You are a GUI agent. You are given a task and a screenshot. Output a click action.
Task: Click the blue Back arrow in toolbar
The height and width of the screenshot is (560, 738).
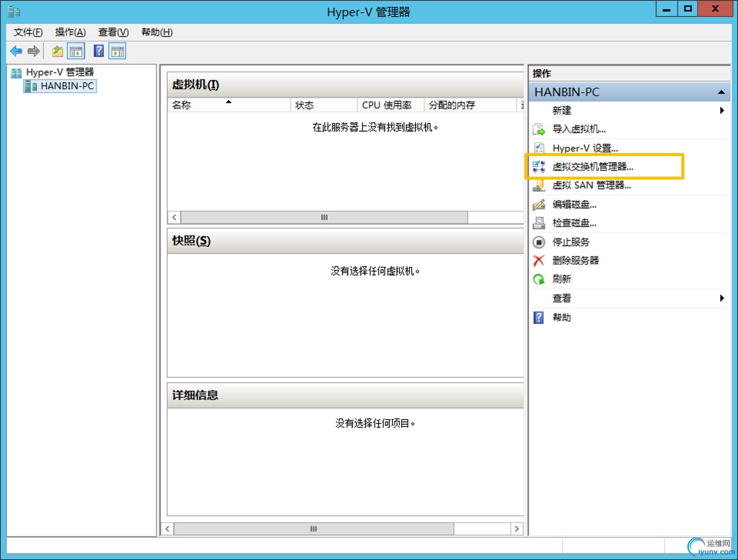tap(16, 51)
